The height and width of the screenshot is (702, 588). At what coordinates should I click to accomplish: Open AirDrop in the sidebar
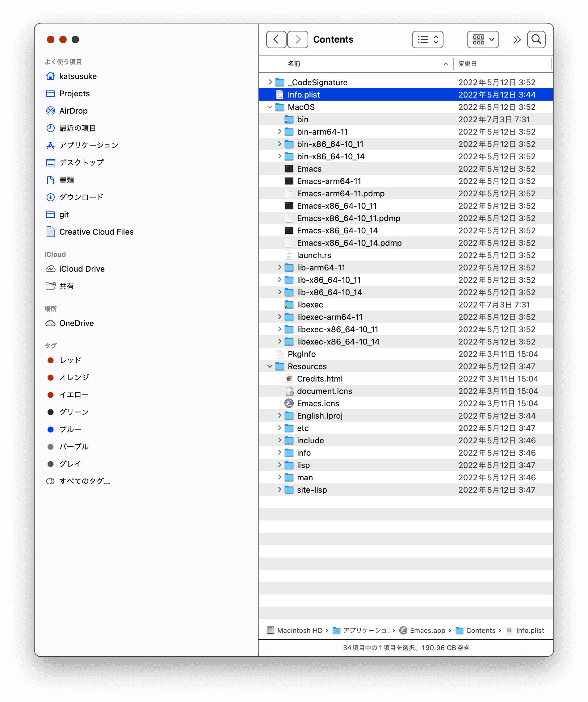point(73,111)
